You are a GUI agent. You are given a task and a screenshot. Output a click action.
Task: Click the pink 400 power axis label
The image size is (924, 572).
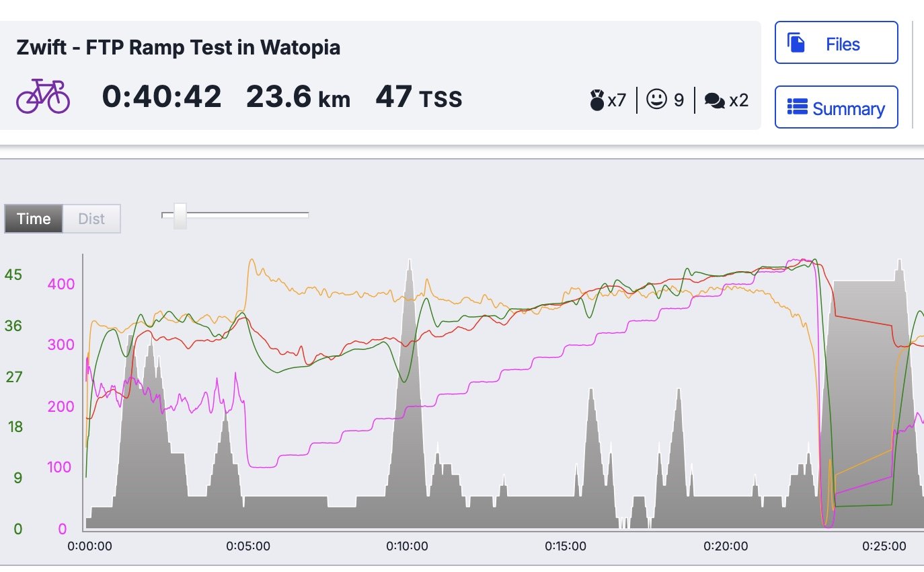(61, 284)
